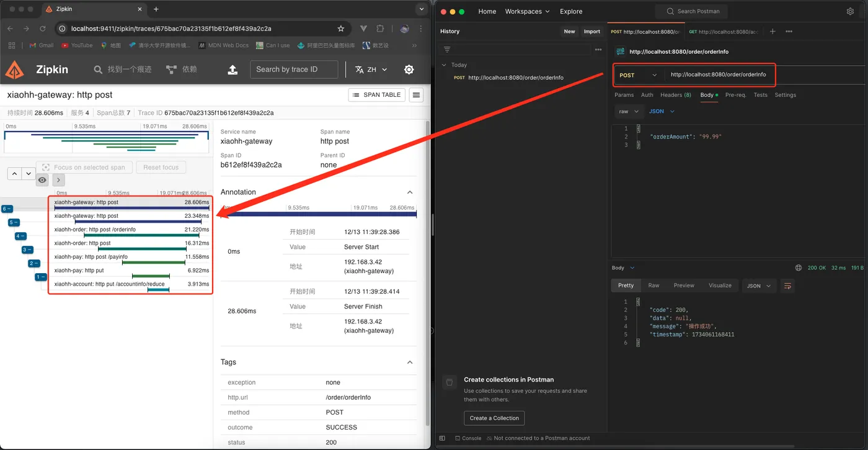The image size is (868, 450).
Task: Switch response view to Raw
Action: pos(653,286)
